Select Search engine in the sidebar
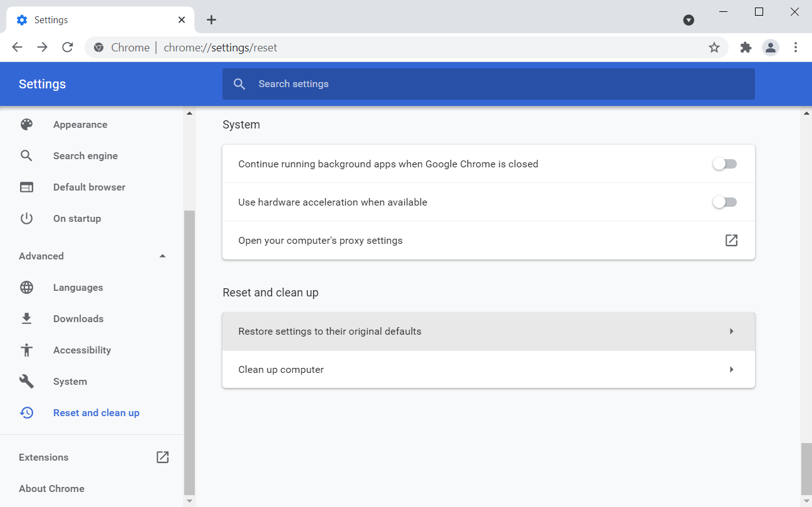Image resolution: width=812 pixels, height=507 pixels. (x=85, y=156)
